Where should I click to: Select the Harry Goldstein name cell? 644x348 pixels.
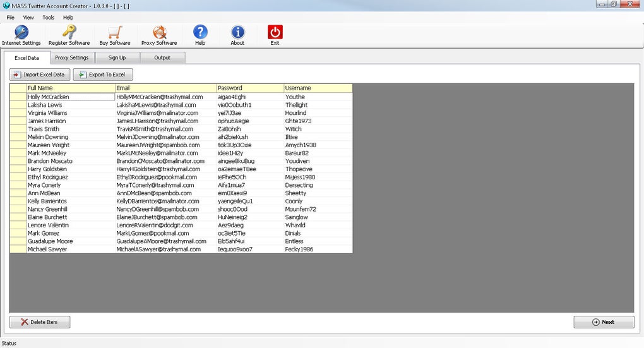click(71, 169)
